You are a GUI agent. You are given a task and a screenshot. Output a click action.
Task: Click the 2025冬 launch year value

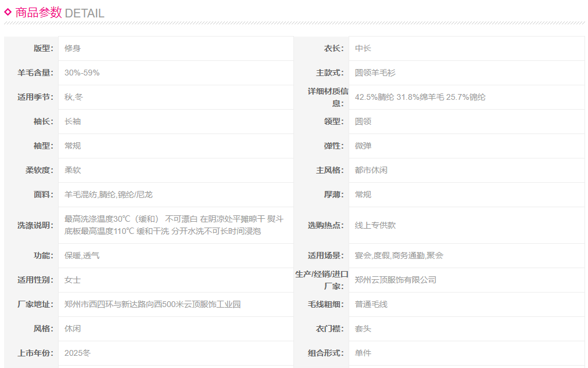pyautogui.click(x=78, y=353)
